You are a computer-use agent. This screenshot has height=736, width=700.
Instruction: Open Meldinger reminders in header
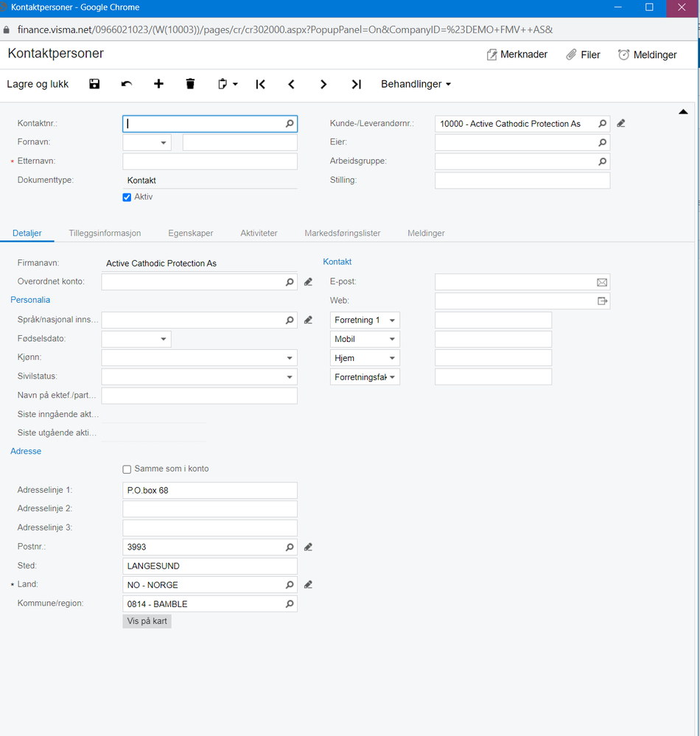coord(648,55)
